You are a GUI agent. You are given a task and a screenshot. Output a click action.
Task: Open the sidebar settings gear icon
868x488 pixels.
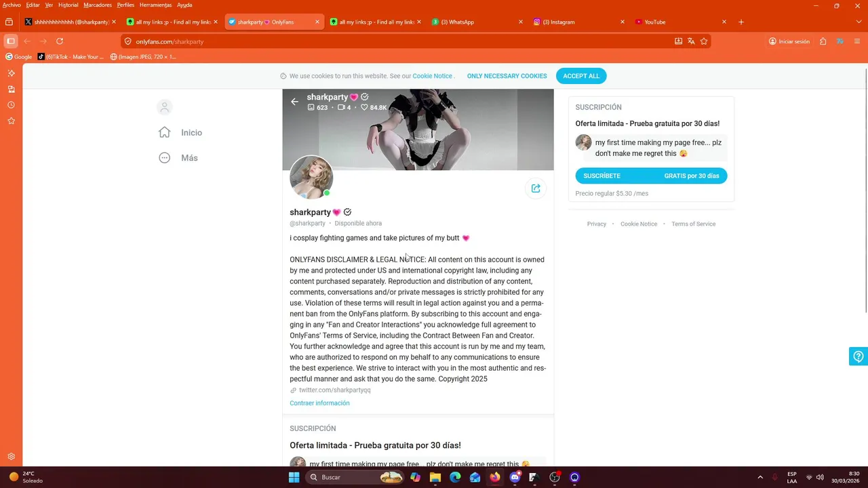[x=11, y=457]
